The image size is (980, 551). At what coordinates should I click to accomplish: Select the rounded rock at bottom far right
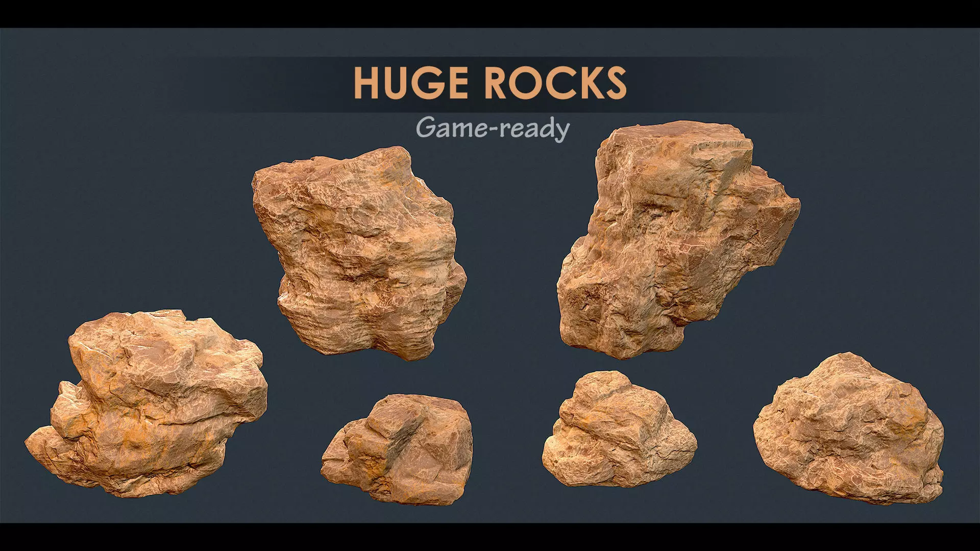(x=848, y=430)
